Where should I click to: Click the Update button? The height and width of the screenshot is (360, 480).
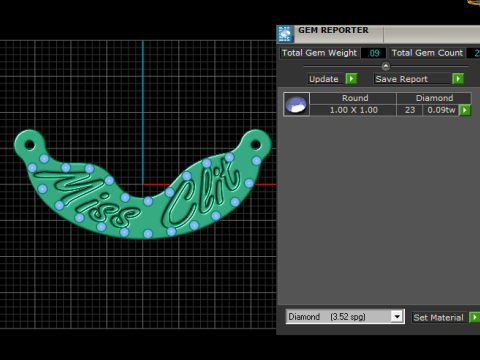pyautogui.click(x=325, y=79)
